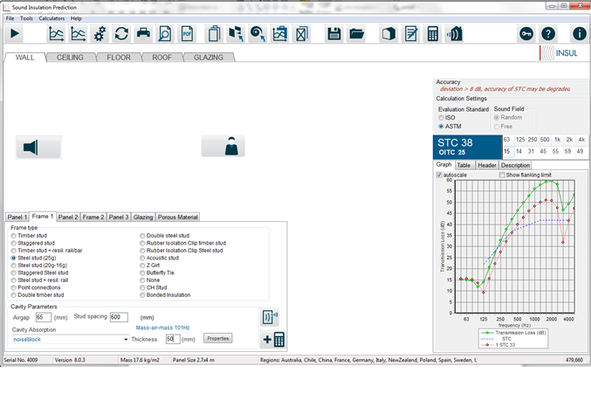Screen dimensions: 591x395
Task: Open the help question mark icon
Action: [548, 34]
